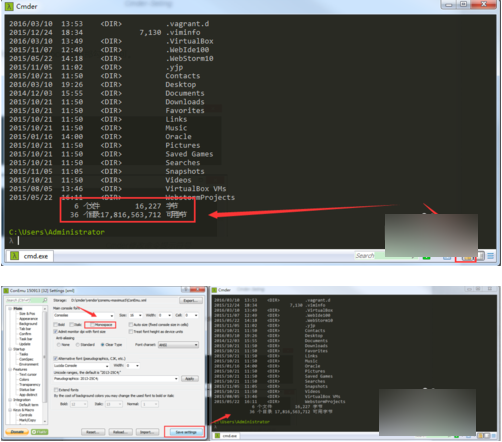Click the magnifier icon in settings search

pos(45,300)
